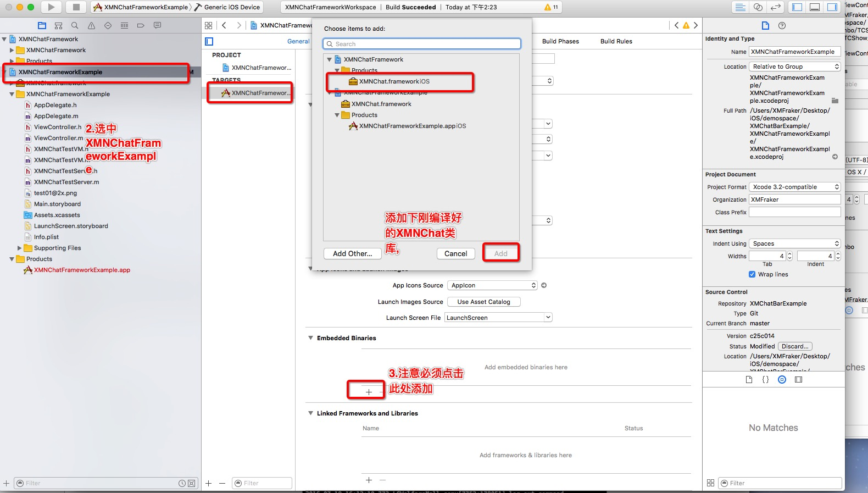Click Add Other... button
Image resolution: width=868 pixels, height=493 pixels.
pos(353,253)
